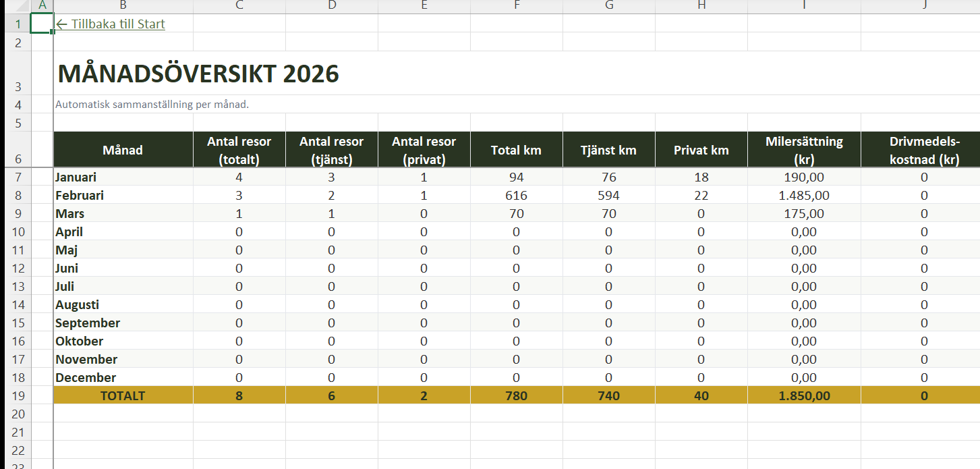Select the MÅNADSÖVERSIKT 2026 title cell
980x469 pixels.
coord(198,74)
